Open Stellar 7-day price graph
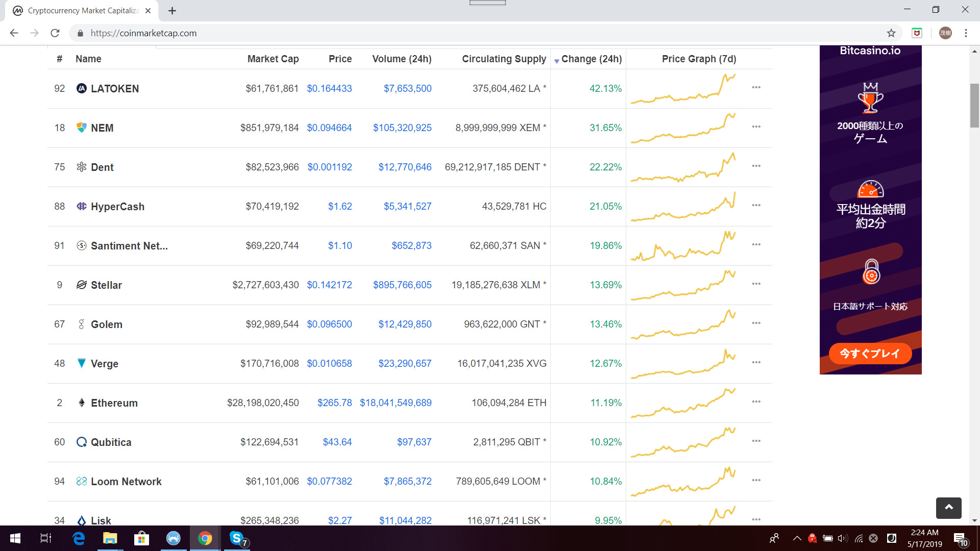980x551 pixels. [x=683, y=285]
